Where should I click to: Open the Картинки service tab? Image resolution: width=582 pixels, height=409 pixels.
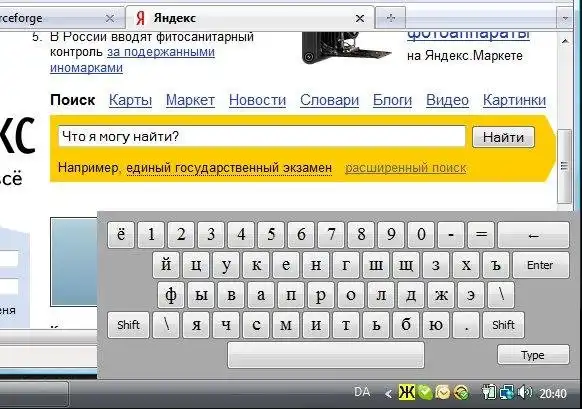click(x=514, y=100)
